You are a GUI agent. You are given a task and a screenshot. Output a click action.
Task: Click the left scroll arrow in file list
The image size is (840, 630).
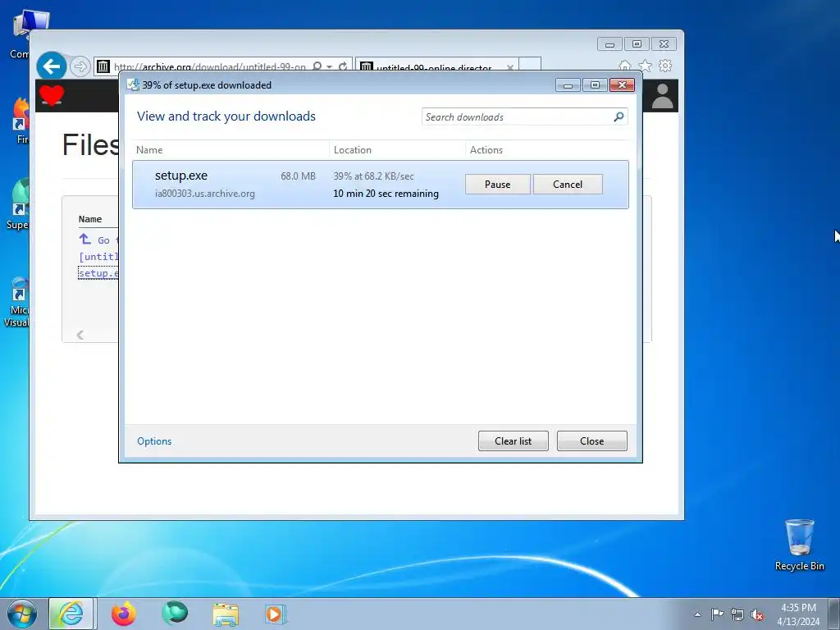[x=80, y=335]
